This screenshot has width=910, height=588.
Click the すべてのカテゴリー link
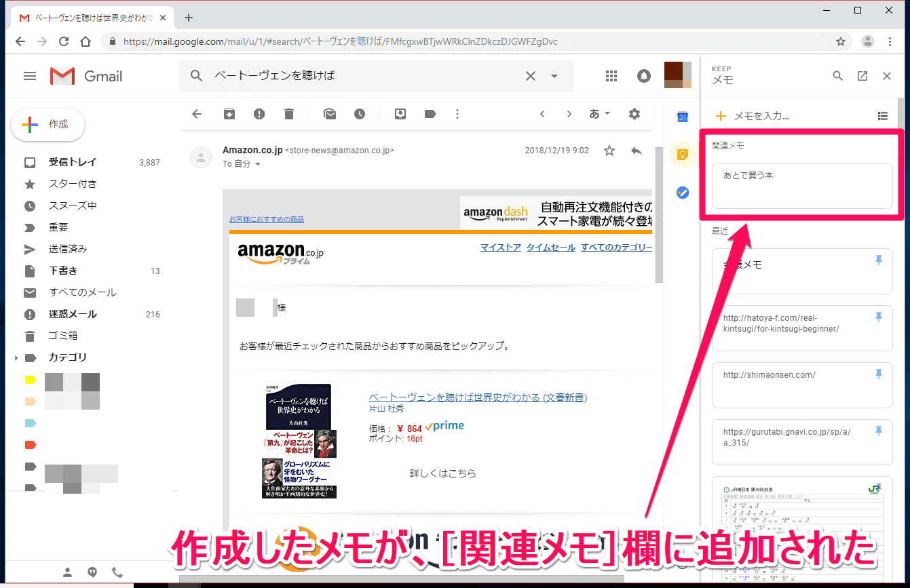pos(616,248)
